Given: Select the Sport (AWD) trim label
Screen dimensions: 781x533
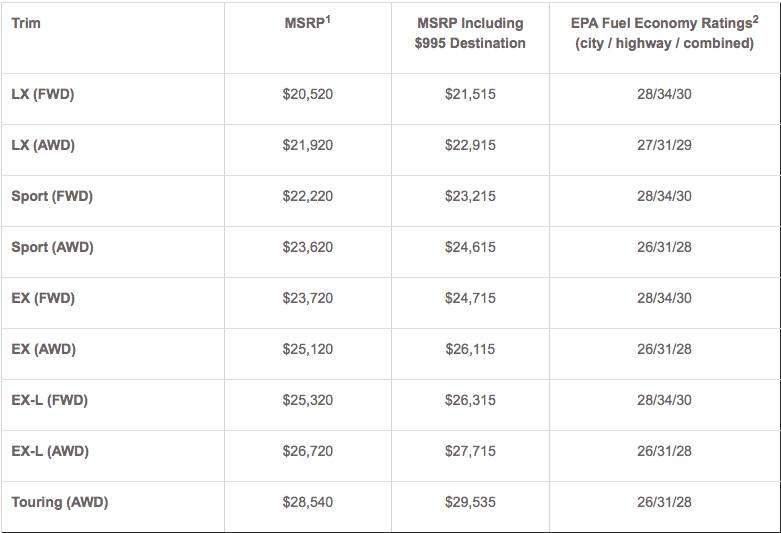Looking at the screenshot, I should (52, 247).
